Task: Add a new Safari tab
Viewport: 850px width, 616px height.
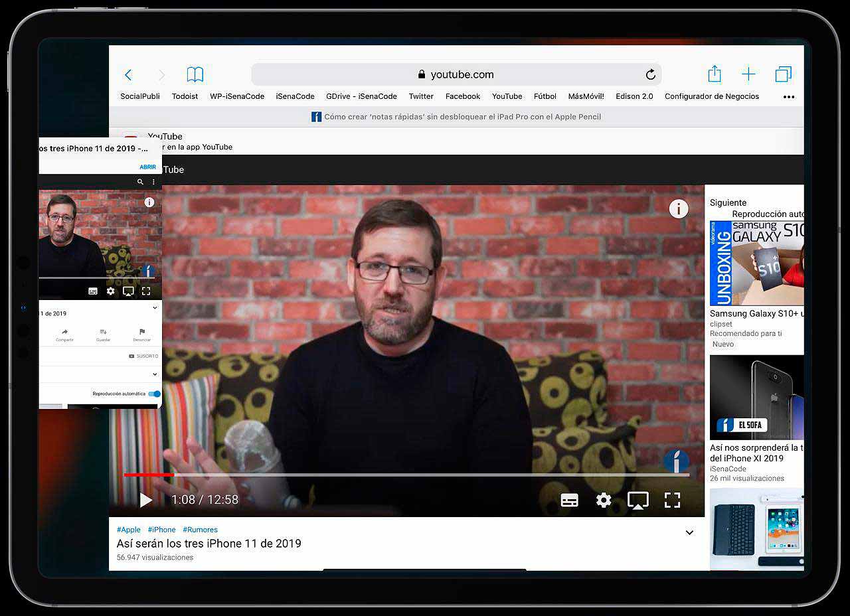Action: pos(748,74)
